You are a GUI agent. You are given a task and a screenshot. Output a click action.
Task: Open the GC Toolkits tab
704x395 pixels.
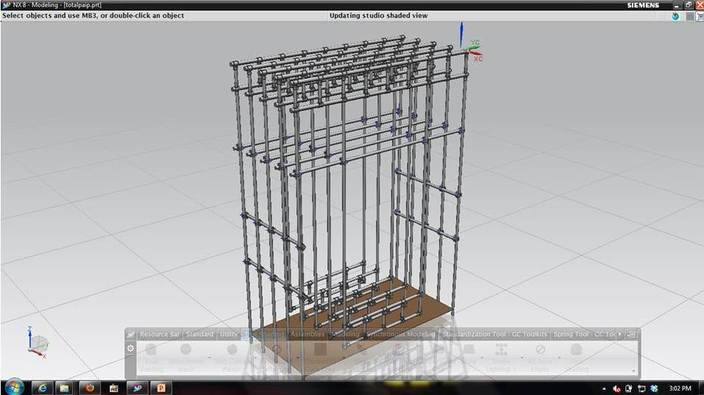point(529,334)
